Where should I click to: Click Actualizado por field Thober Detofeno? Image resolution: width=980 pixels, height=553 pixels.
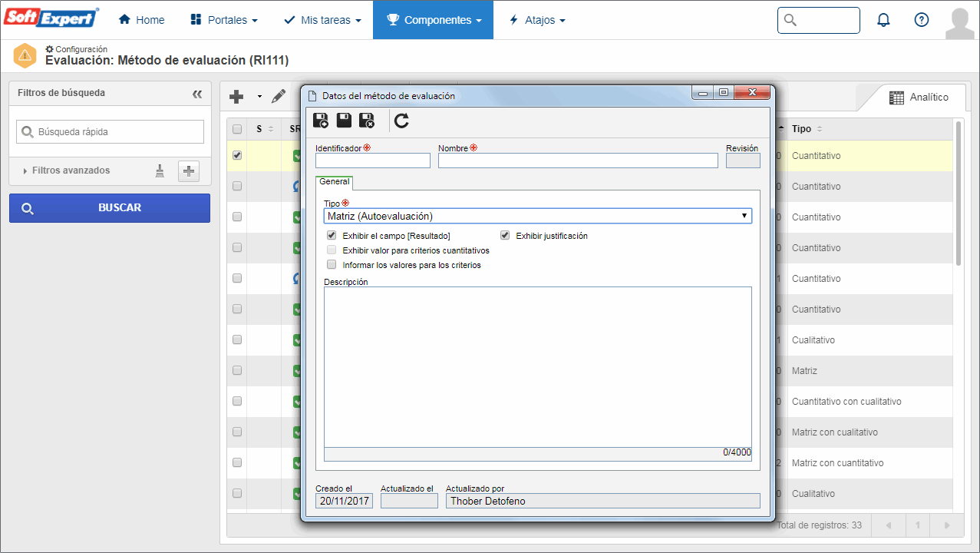coord(603,501)
